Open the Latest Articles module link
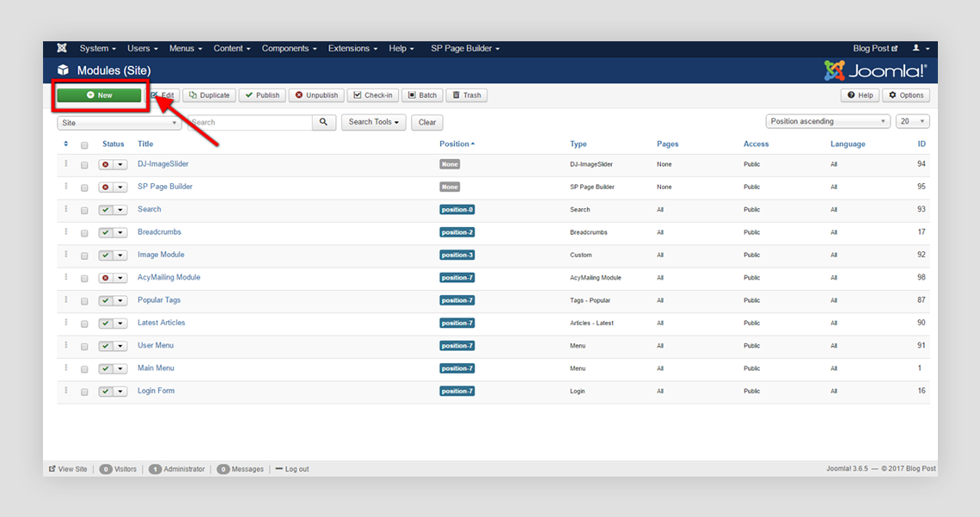This screenshot has width=980, height=517. click(161, 323)
